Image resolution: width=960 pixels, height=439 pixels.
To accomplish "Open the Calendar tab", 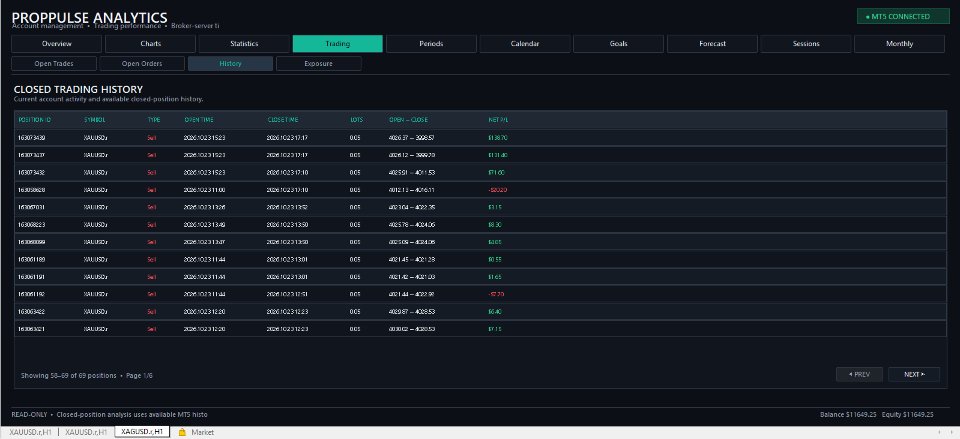I will pyautogui.click(x=525, y=43).
